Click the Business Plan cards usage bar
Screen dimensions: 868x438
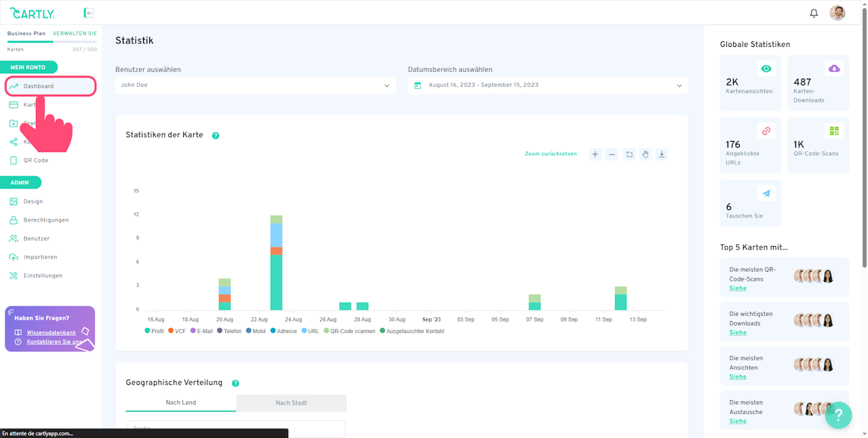(52, 42)
